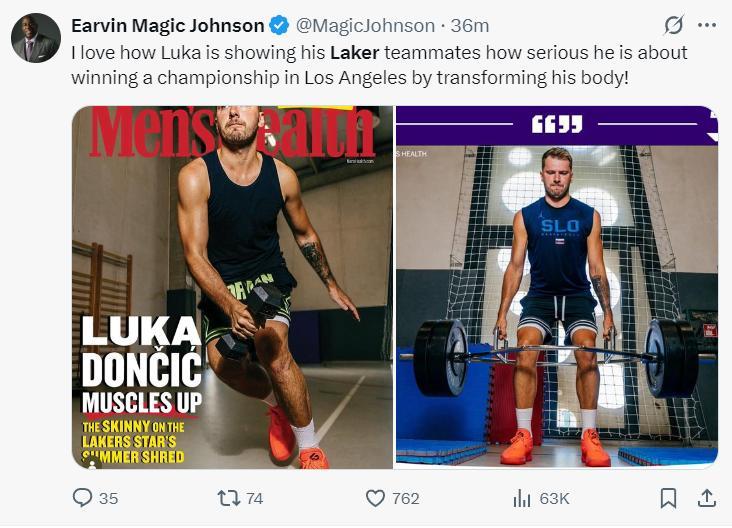Open the @MagicJohnson handle link

click(366, 26)
